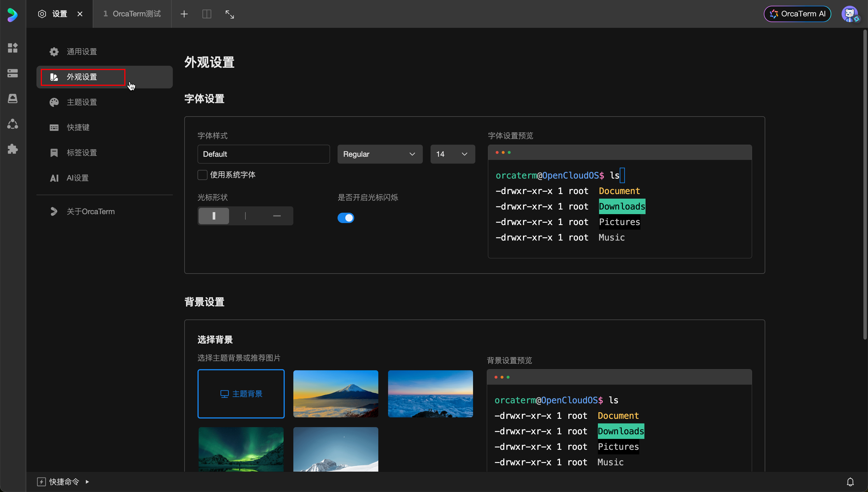The width and height of the screenshot is (868, 492).
Task: Click the 通用设置 gear icon
Action: click(x=54, y=52)
